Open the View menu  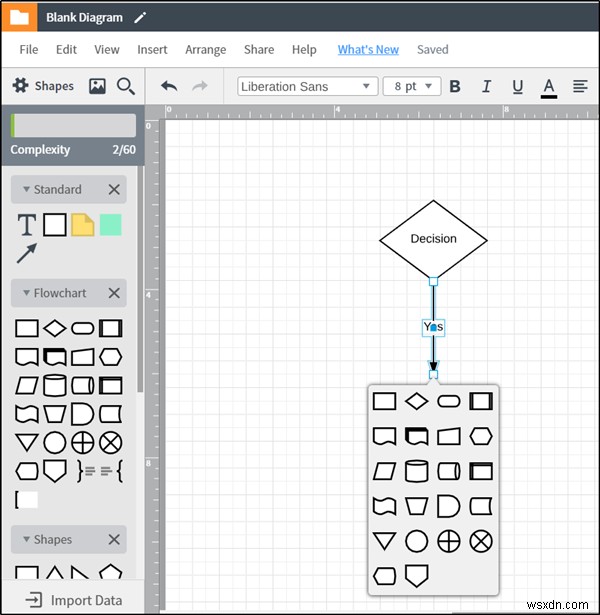click(107, 50)
